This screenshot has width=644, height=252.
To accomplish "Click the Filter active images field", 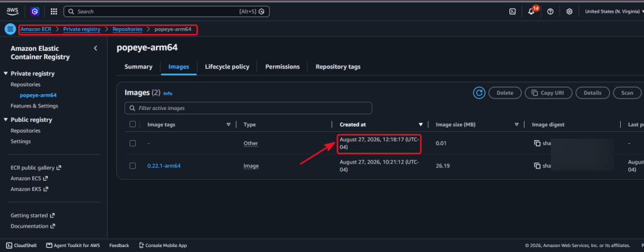I will [248, 108].
